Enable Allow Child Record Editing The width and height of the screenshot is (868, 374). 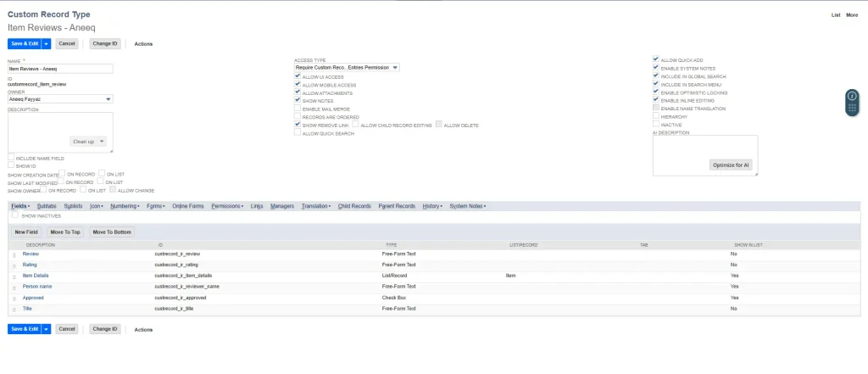pos(355,125)
